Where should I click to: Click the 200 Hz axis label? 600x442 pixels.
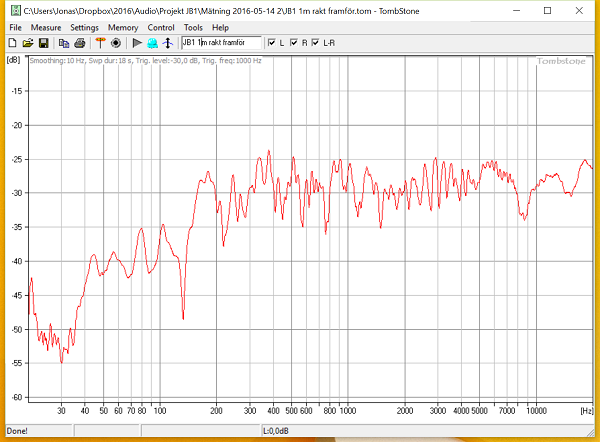(x=216, y=411)
